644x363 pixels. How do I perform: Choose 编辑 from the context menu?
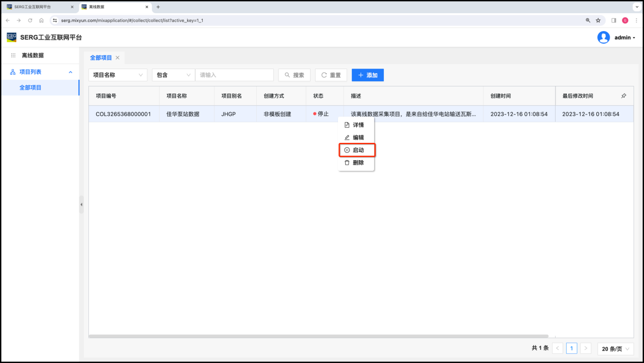pyautogui.click(x=358, y=138)
